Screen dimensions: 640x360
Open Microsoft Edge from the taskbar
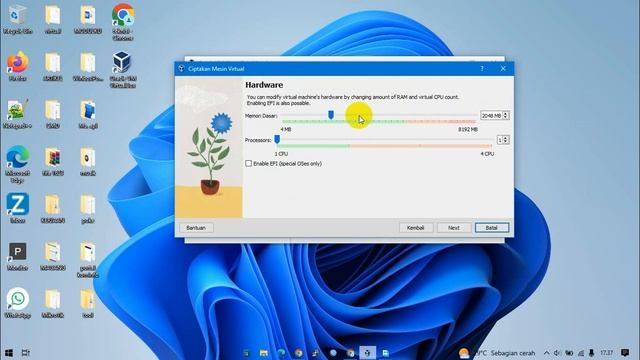coord(281,353)
